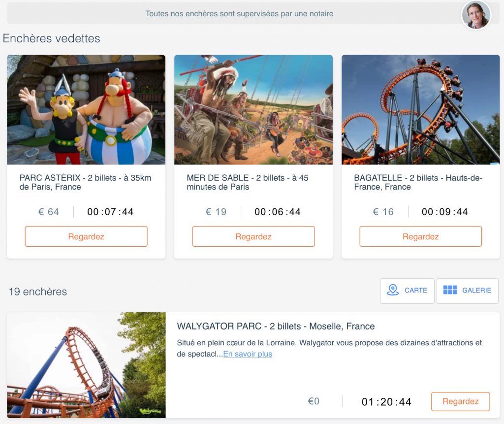
Task: Click Regardez for Mer de Sable auction
Action: click(253, 236)
